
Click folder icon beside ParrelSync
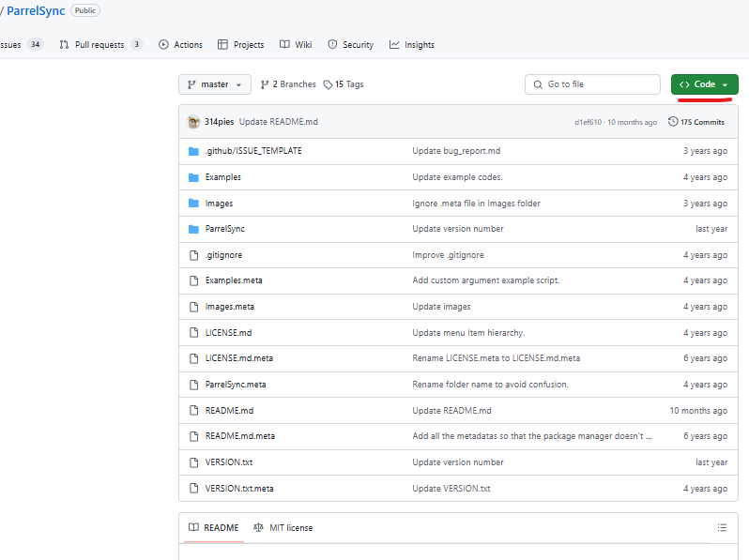pos(193,229)
